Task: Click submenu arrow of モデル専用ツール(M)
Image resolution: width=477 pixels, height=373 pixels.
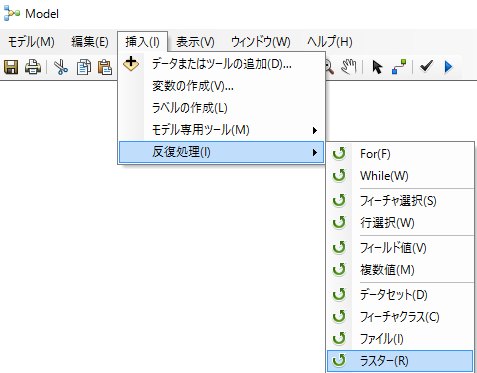Action: (315, 130)
